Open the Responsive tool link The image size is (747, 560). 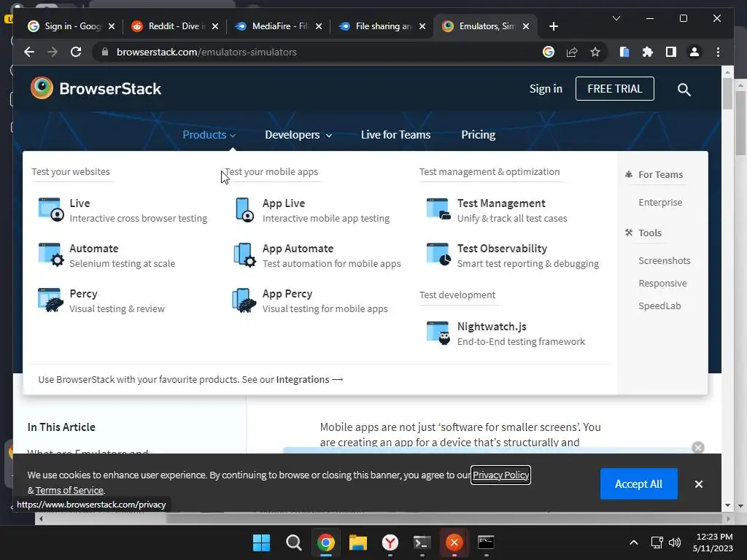662,284
